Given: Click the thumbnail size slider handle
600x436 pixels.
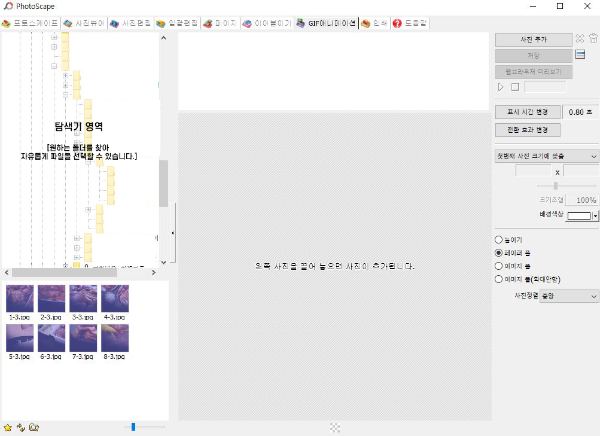Looking at the screenshot, I should click(x=133, y=427).
